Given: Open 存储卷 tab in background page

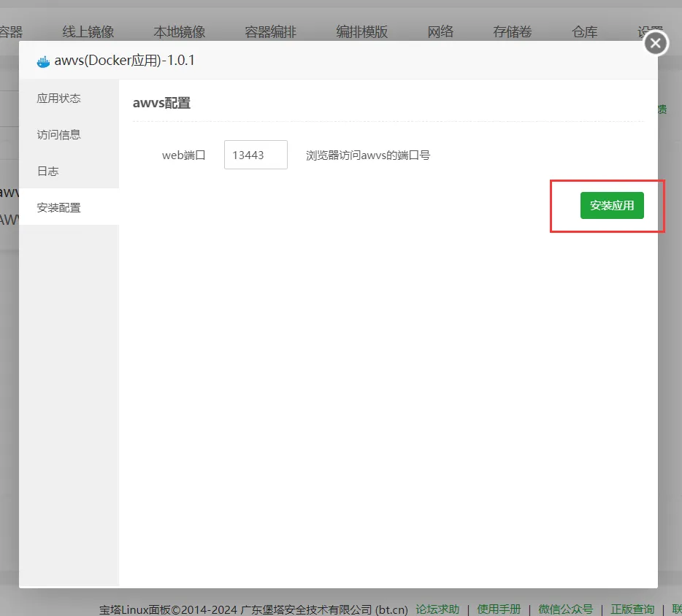Looking at the screenshot, I should (x=513, y=31).
